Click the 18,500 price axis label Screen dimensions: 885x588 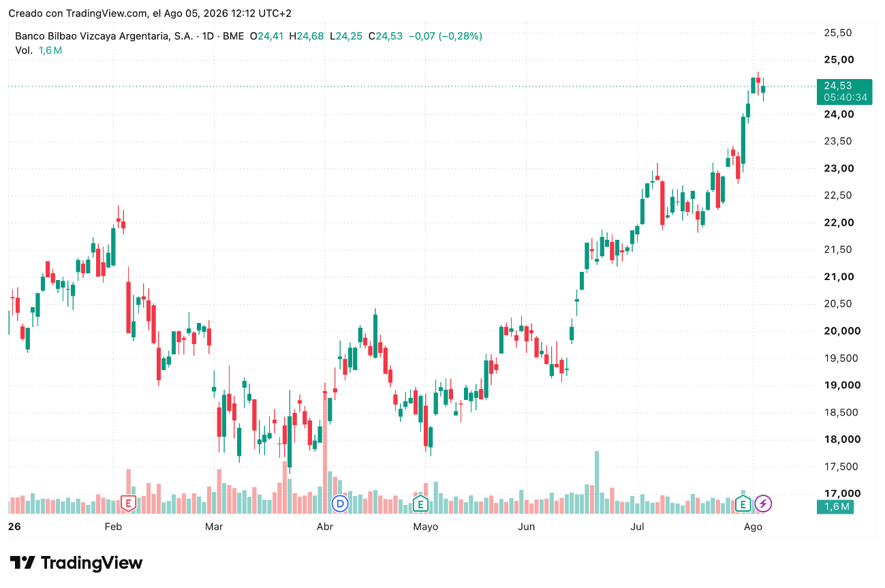(x=841, y=412)
